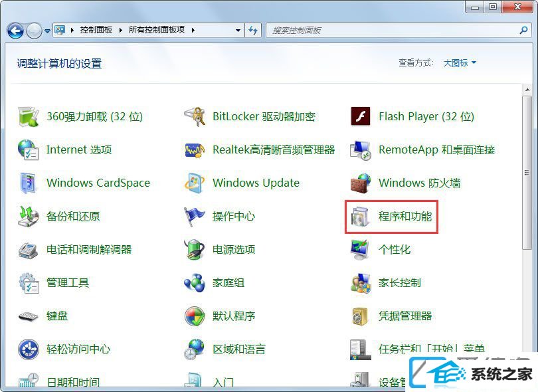Open the Internet 选项 text link
Screen dimensions: 538x392
pyautogui.click(x=79, y=150)
